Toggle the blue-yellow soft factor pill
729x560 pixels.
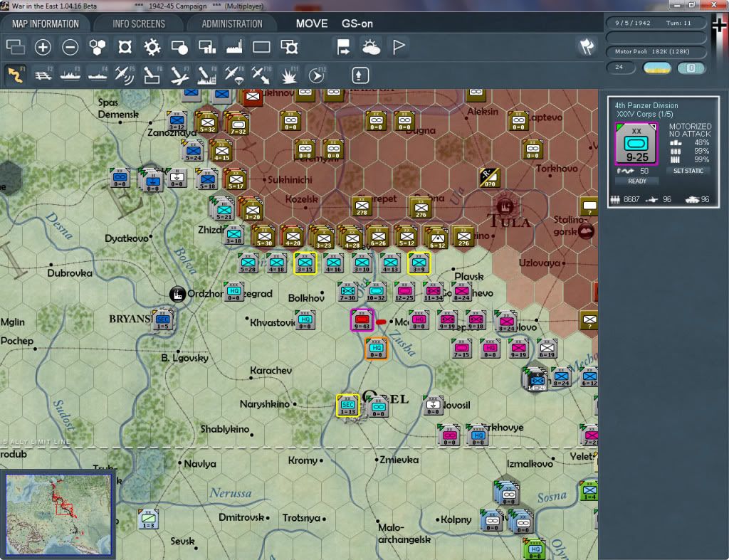(x=657, y=68)
